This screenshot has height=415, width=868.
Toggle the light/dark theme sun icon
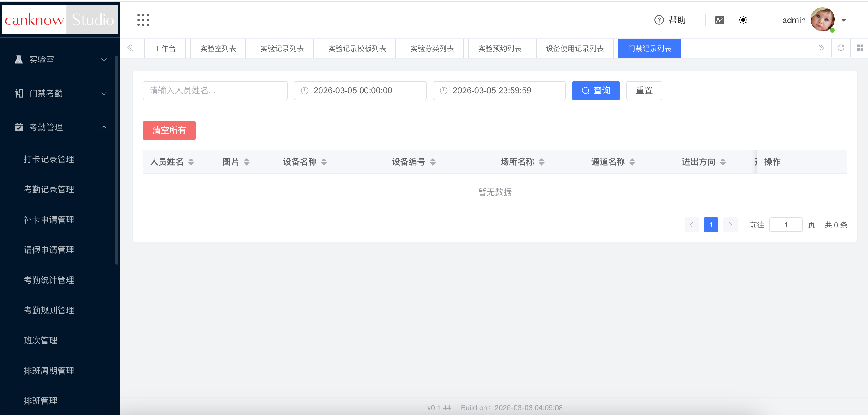[x=743, y=20]
